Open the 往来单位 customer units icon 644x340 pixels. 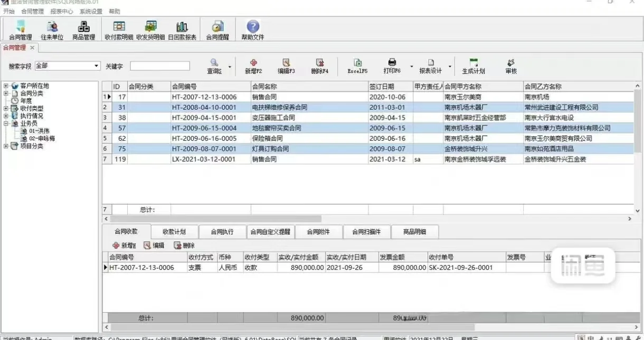[x=51, y=30]
